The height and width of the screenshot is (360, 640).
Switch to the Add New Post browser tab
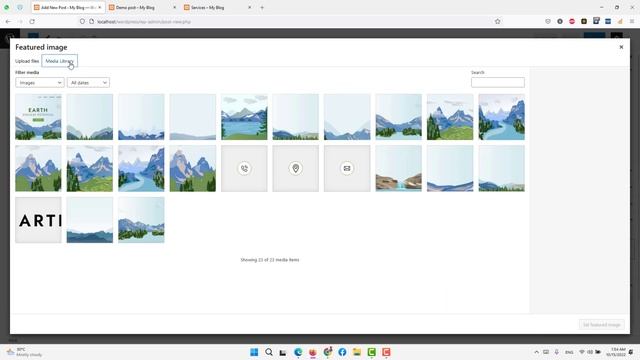(68, 7)
